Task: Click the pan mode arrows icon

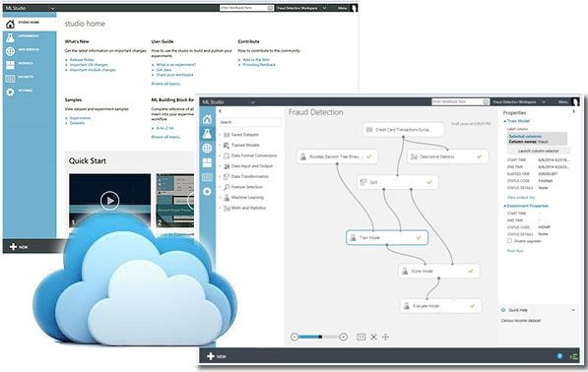Action: pos(385,337)
